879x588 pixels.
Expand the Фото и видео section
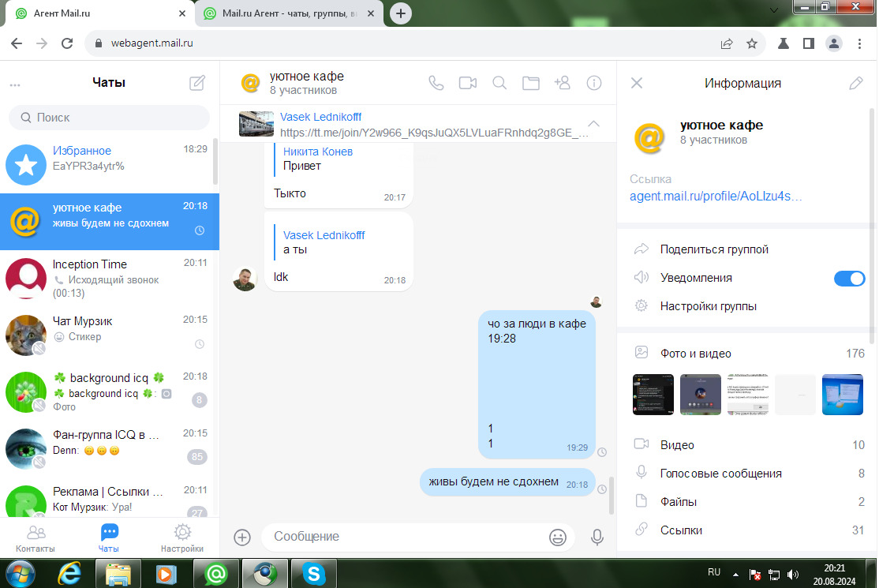(x=695, y=354)
